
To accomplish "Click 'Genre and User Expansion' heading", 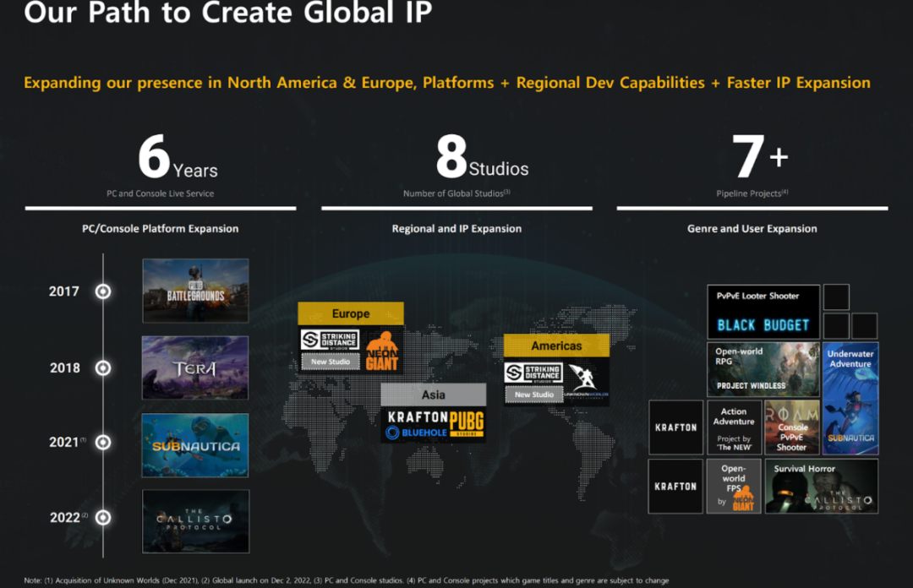I will [x=752, y=229].
